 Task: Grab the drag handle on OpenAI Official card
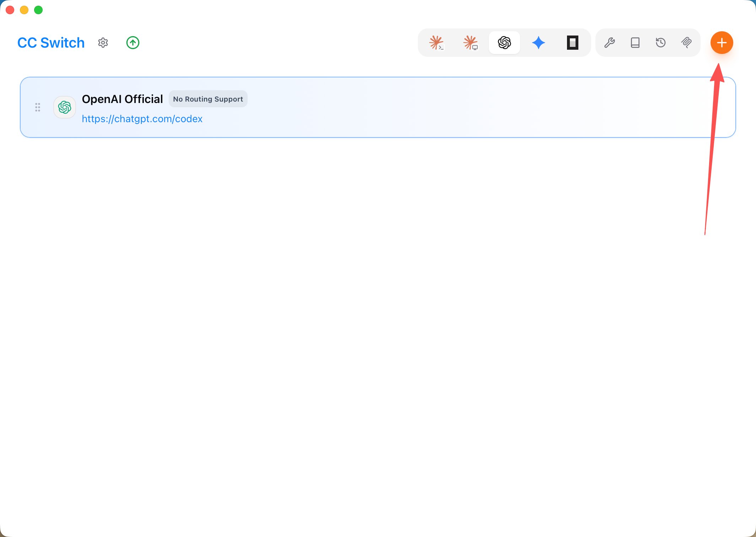pos(38,107)
